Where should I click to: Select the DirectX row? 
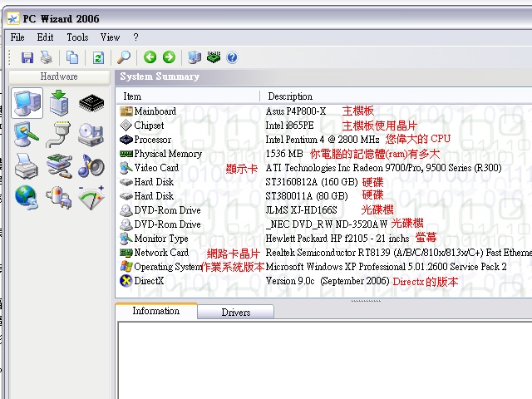(324, 281)
